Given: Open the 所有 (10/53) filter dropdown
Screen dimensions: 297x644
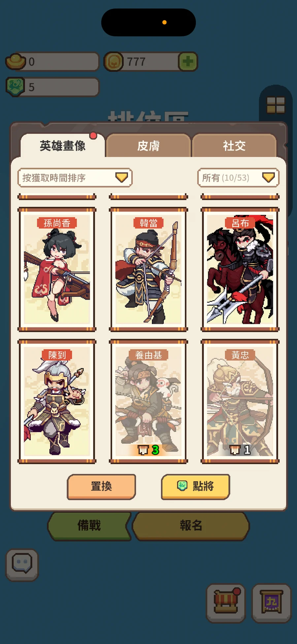Looking at the screenshot, I should pyautogui.click(x=238, y=178).
